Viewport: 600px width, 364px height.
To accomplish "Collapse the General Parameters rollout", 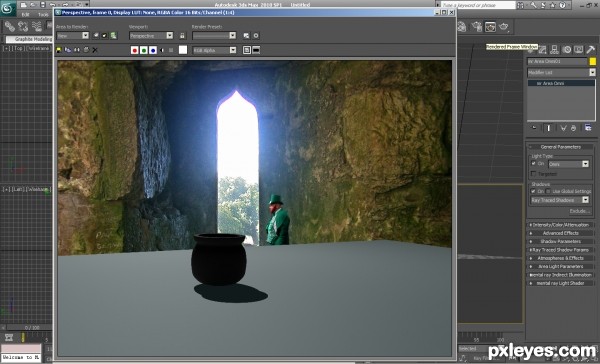I will 561,147.
